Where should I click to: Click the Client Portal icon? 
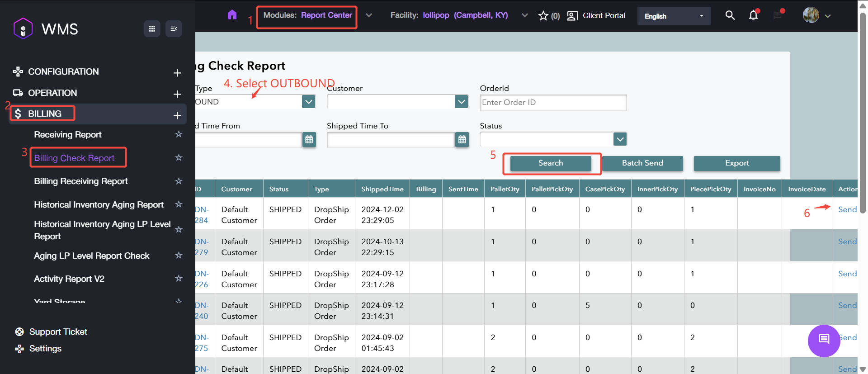572,16
